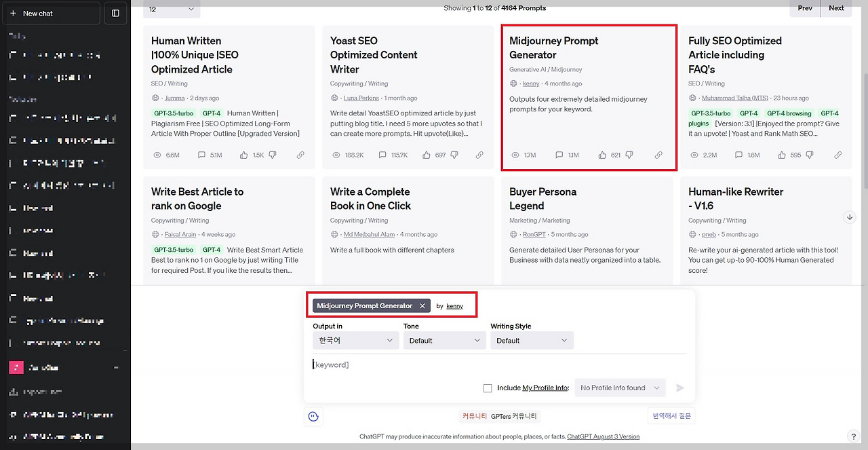Viewport: 868px width, 450px height.
Task: Open Buyer Persona Legend prompt card
Action: pos(542,199)
